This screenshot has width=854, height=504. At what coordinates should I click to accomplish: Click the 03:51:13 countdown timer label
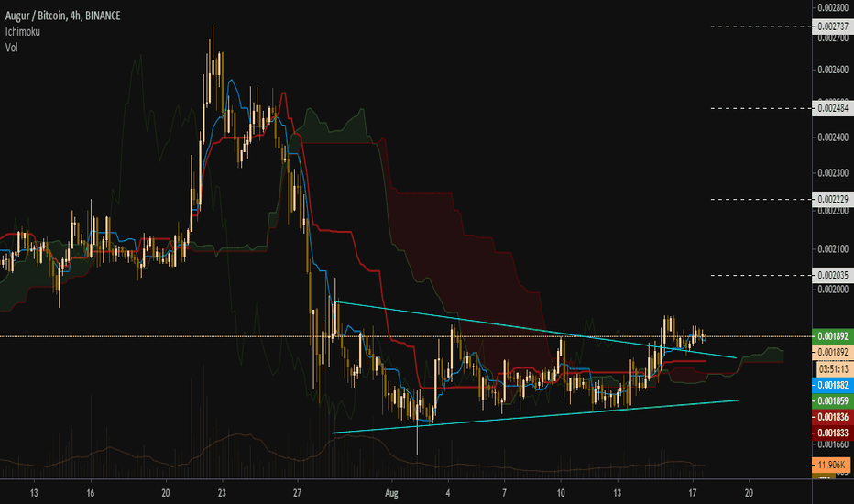click(833, 369)
